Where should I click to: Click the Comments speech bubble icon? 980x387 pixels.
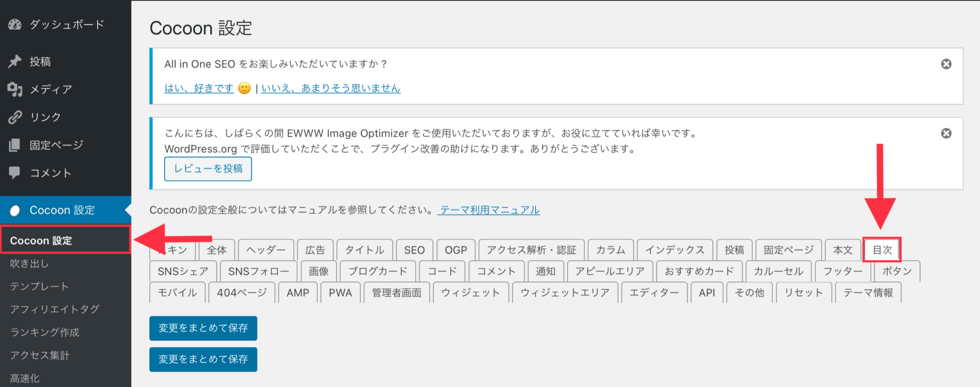(15, 173)
